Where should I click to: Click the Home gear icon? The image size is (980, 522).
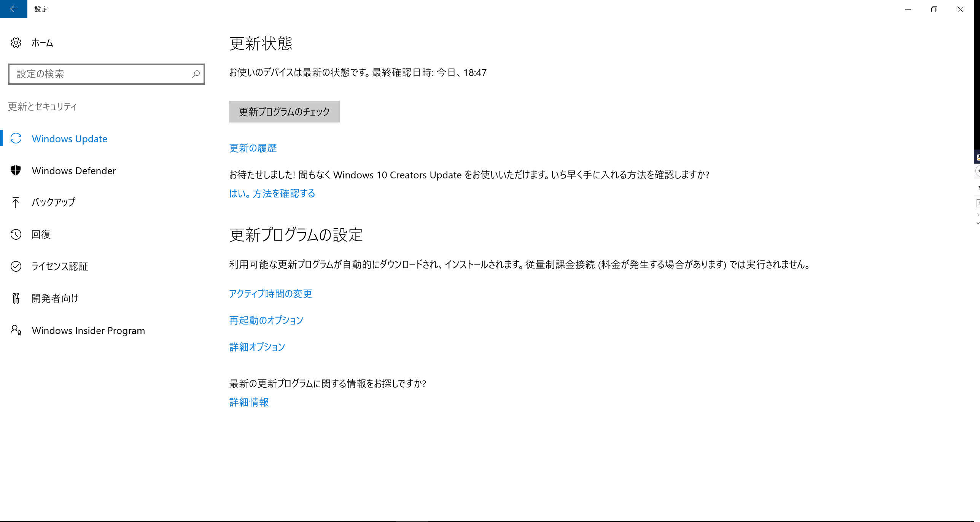pos(16,43)
